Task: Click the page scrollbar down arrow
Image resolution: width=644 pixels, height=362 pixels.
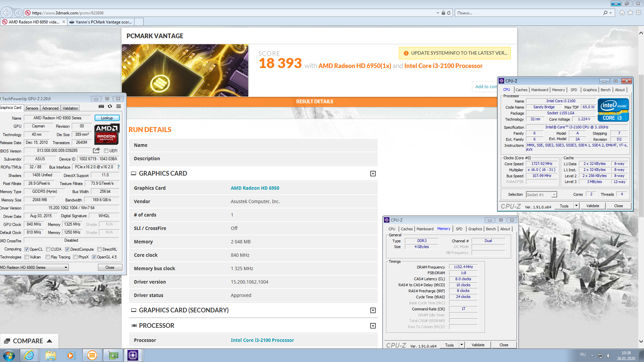Action: (641, 342)
